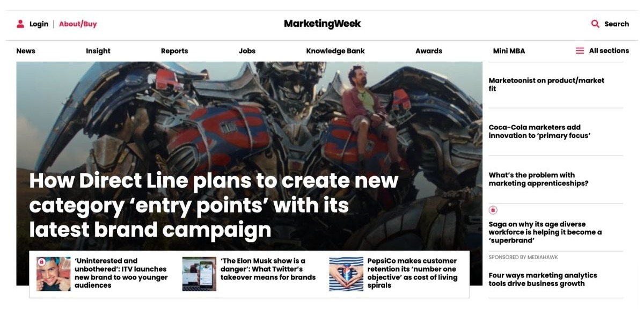Open the Twitter takeover article phone thumbnail
The width and height of the screenshot is (644, 322).
pyautogui.click(x=199, y=274)
